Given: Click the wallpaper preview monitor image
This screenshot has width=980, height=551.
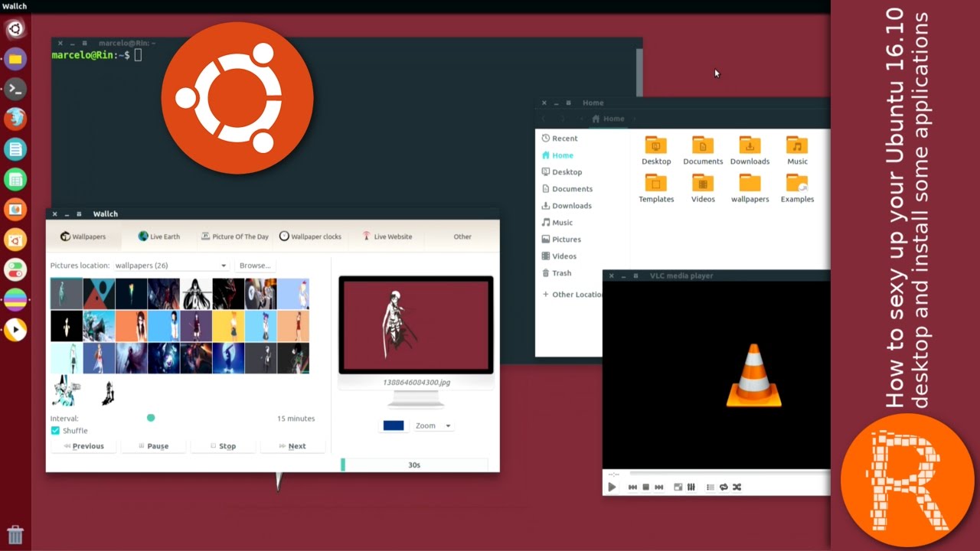Looking at the screenshot, I should point(416,325).
